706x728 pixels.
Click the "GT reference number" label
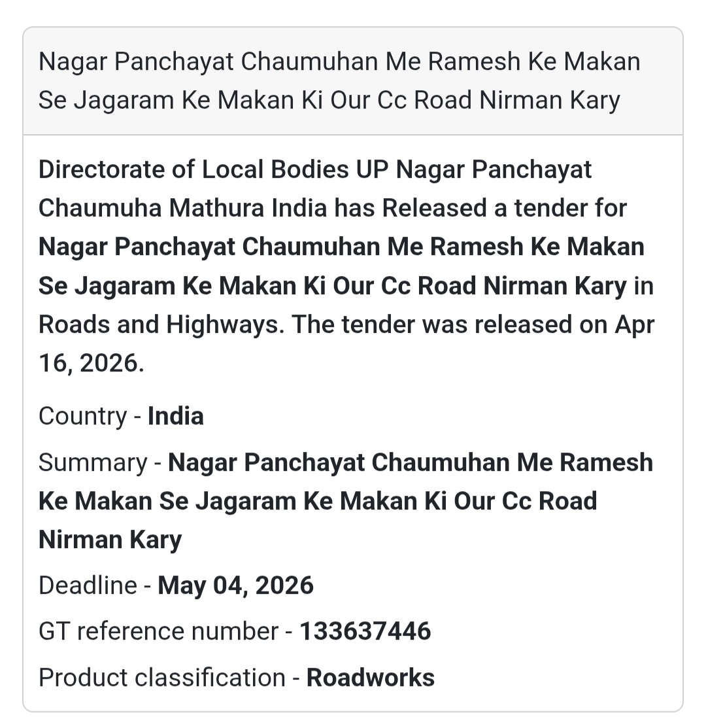(159, 631)
